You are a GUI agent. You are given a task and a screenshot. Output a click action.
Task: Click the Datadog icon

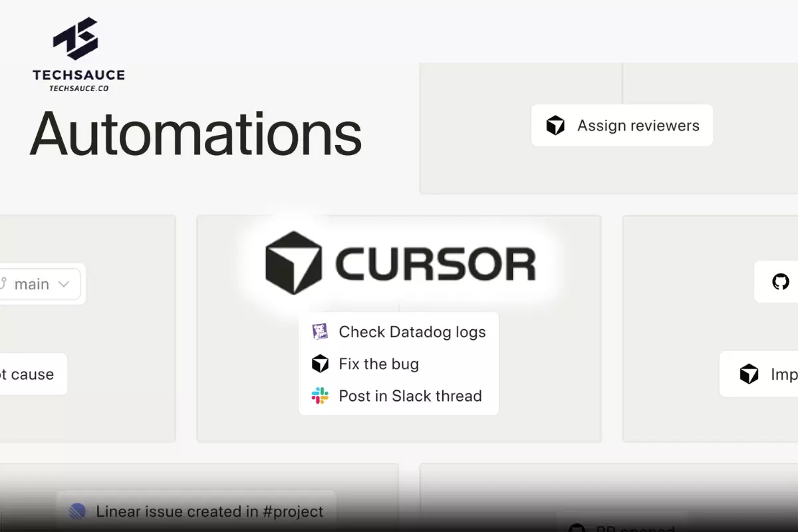320,332
